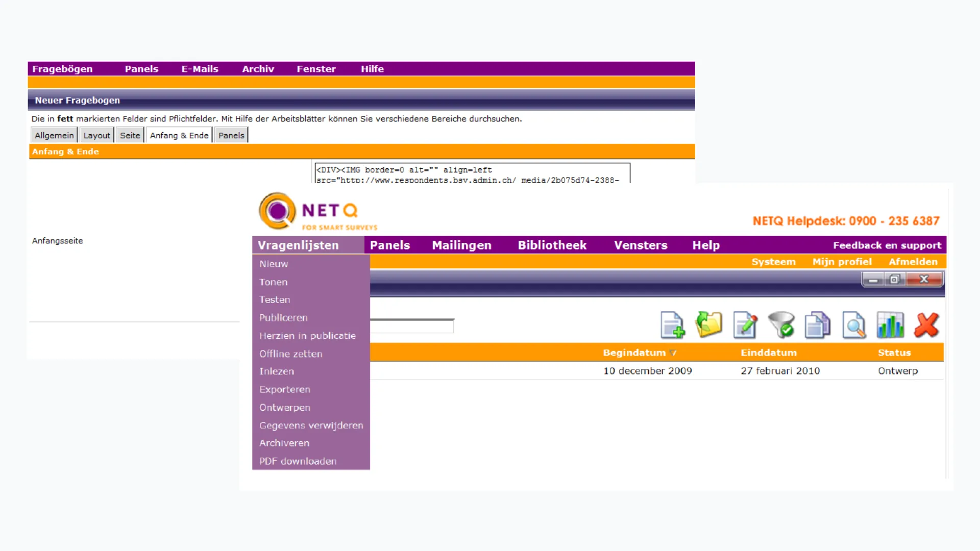980x551 pixels.
Task: Close the inner NETQ window
Action: (x=924, y=280)
